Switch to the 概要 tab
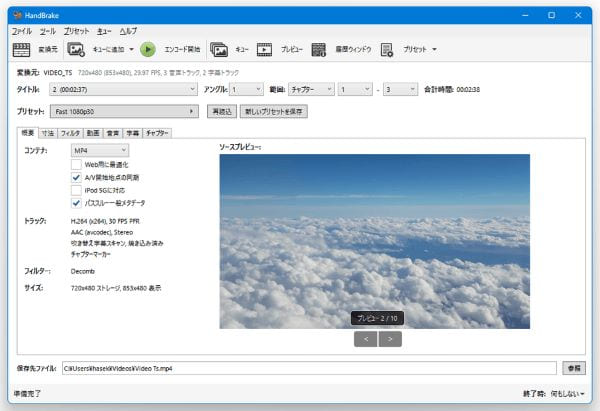The width and height of the screenshot is (600, 411). (x=28, y=133)
